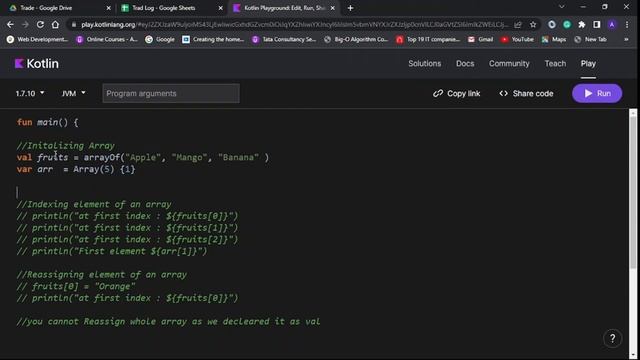Open the JVM target platform dropdown
This screenshot has height=360, width=640.
pyautogui.click(x=73, y=93)
